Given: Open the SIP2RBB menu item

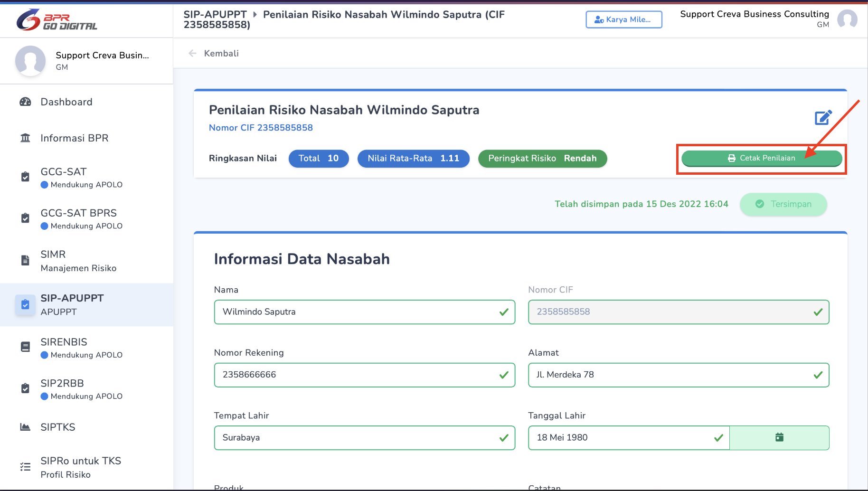Looking at the screenshot, I should 86,389.
